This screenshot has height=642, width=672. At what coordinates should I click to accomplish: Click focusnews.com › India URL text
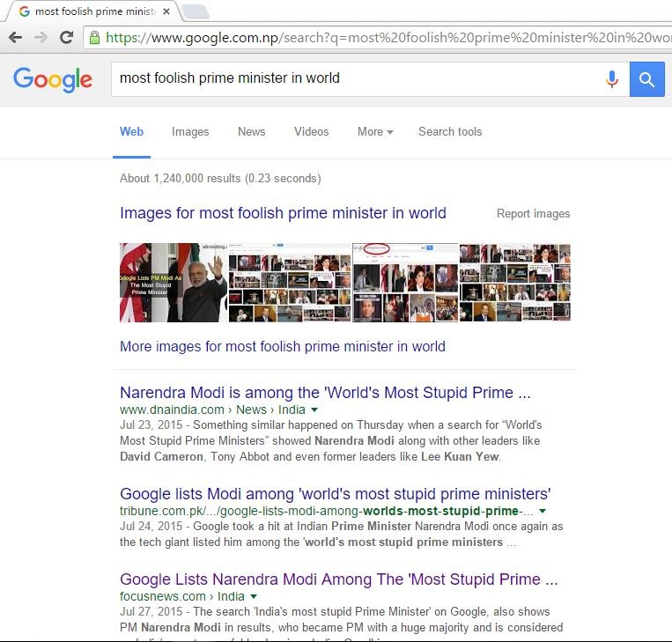[182, 596]
